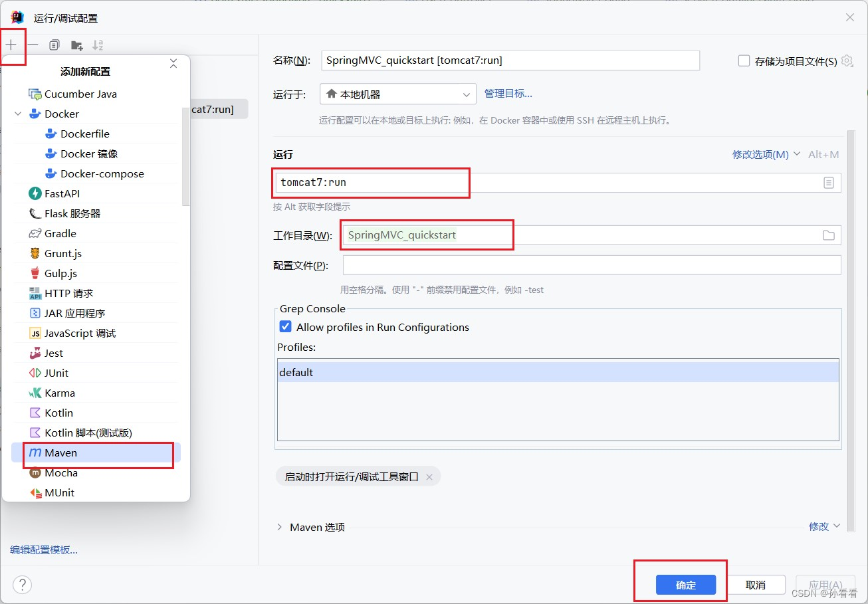Close the Add New Configuration popup
Image resolution: width=868 pixels, height=604 pixels.
click(173, 64)
